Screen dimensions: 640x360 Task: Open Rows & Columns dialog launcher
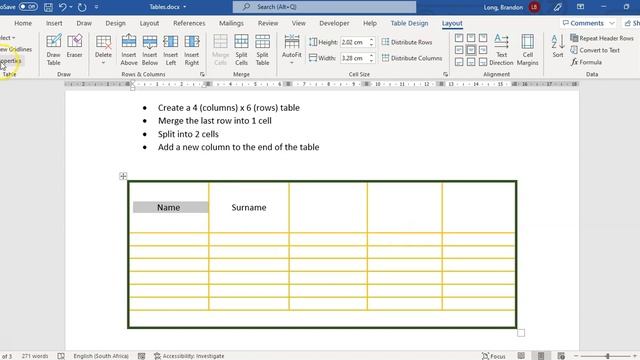(202, 74)
